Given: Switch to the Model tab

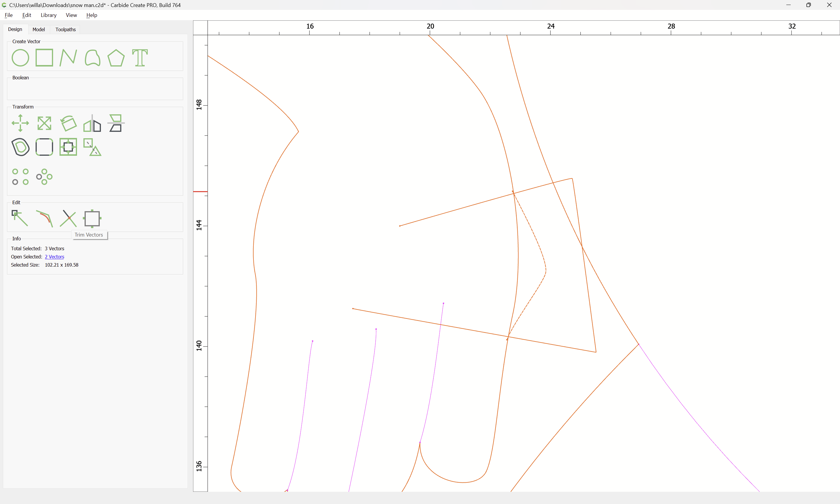Looking at the screenshot, I should 38,29.
